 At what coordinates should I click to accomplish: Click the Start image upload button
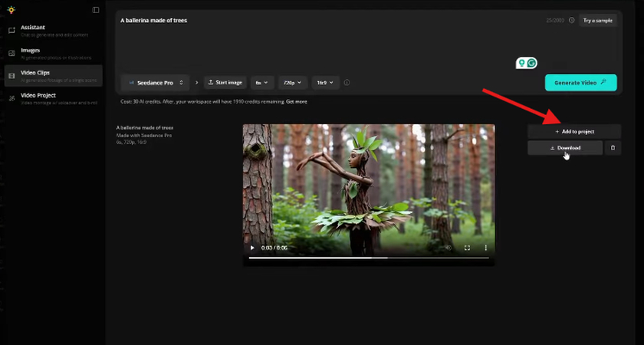pos(225,83)
